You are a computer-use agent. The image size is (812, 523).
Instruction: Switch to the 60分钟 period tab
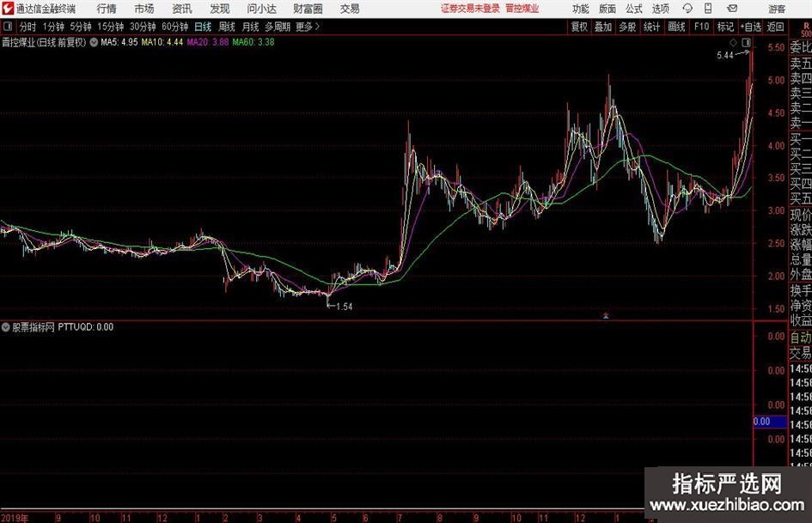click(174, 27)
